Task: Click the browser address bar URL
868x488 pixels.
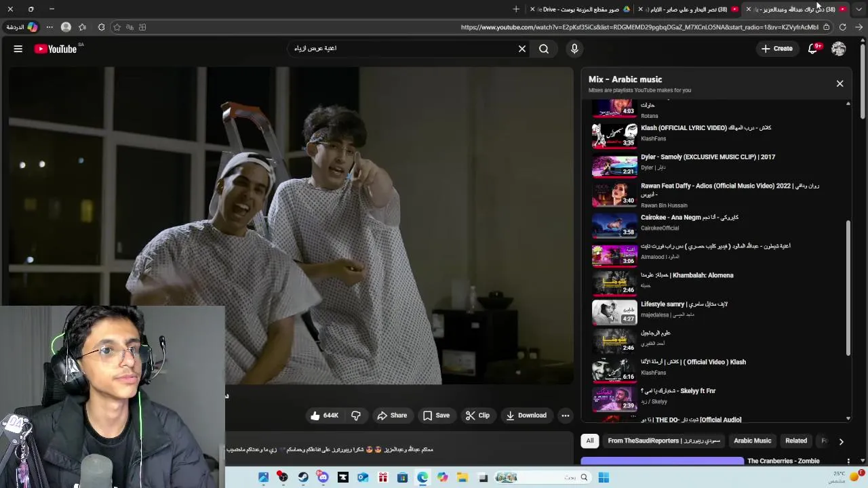Action: pyautogui.click(x=639, y=27)
